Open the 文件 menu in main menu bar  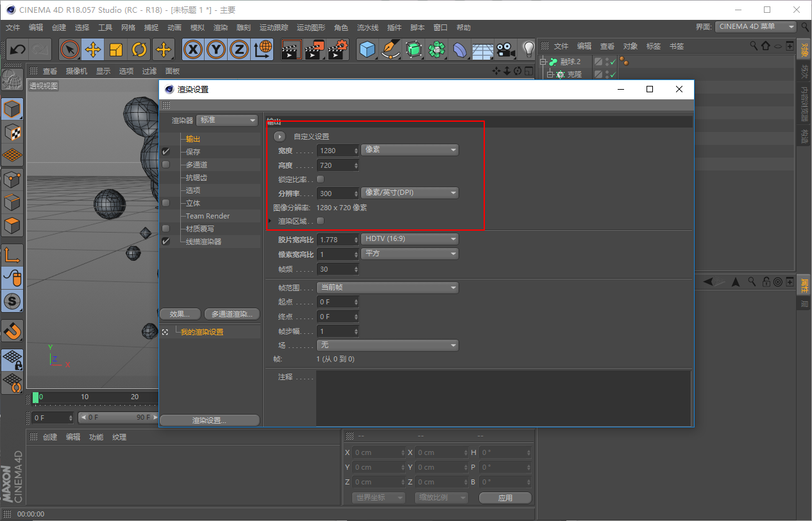[13, 28]
